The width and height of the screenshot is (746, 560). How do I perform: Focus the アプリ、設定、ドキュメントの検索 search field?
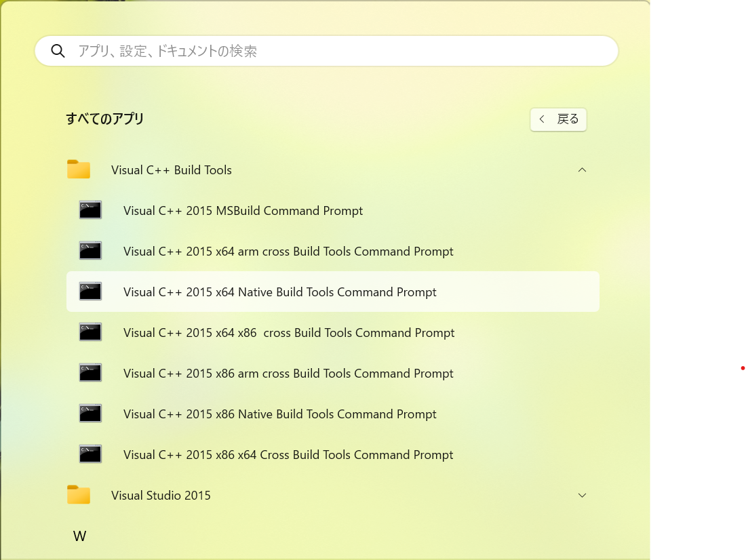[326, 51]
